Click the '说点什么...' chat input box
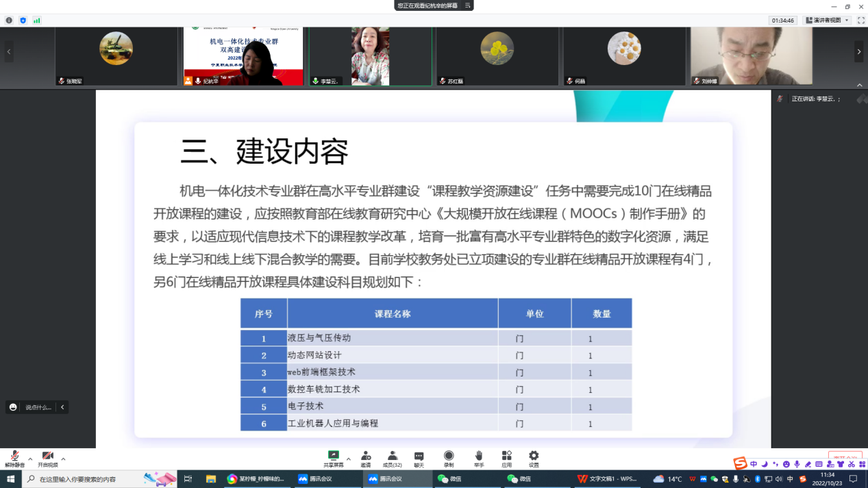Screen dimensions: 868x488 38,407
